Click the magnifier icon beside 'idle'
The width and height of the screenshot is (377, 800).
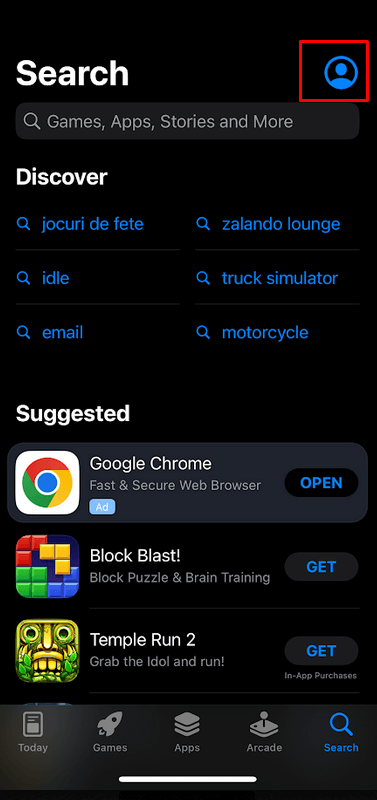pos(23,278)
